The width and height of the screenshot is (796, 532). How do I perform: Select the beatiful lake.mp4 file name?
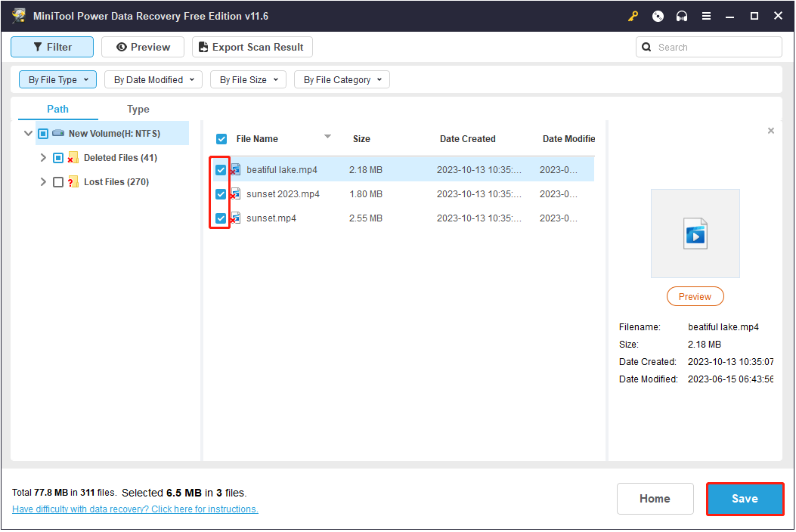pyautogui.click(x=282, y=170)
